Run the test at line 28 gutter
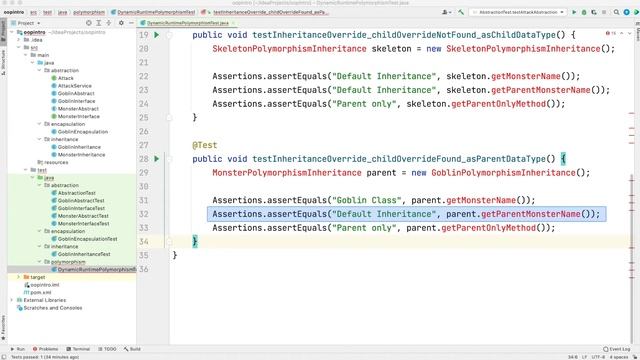Image resolution: width=640 pixels, height=360 pixels. click(x=156, y=159)
